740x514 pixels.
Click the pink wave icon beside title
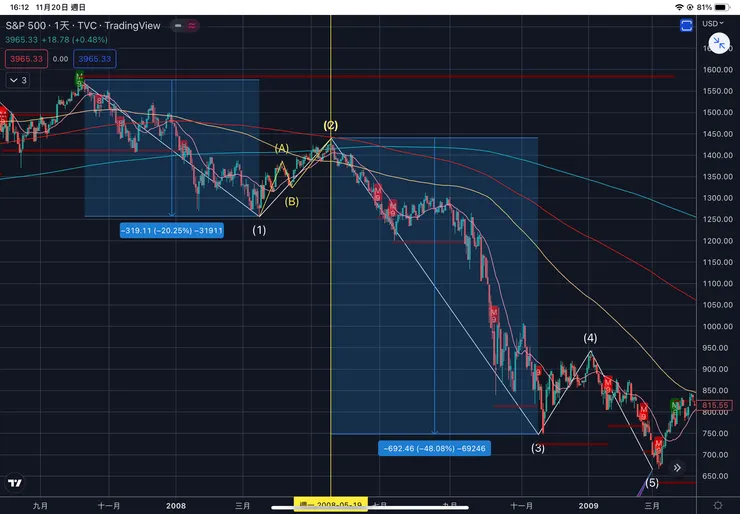click(x=192, y=25)
